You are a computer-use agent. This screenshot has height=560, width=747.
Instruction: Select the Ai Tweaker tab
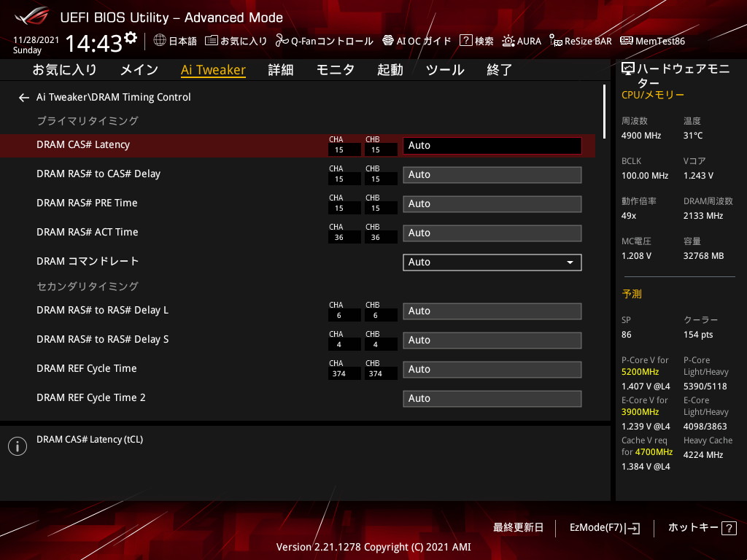(x=213, y=70)
